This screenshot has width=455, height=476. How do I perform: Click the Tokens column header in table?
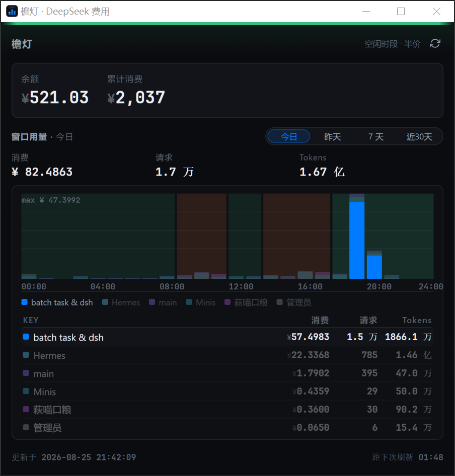417,320
